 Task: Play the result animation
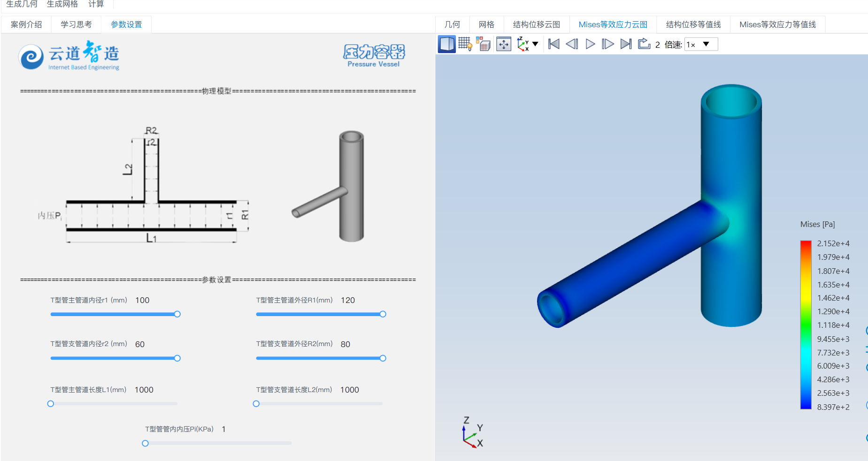(590, 44)
